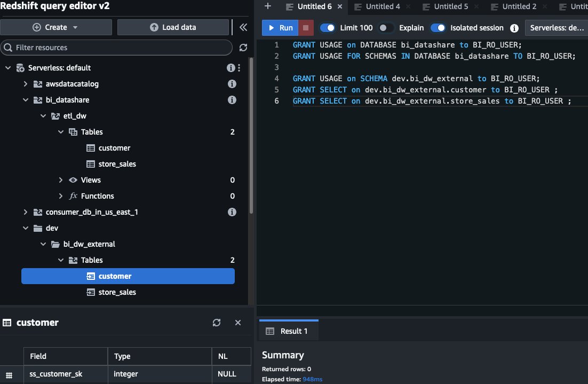
Task: Click the NULL cell in NL column
Action: tap(232, 374)
